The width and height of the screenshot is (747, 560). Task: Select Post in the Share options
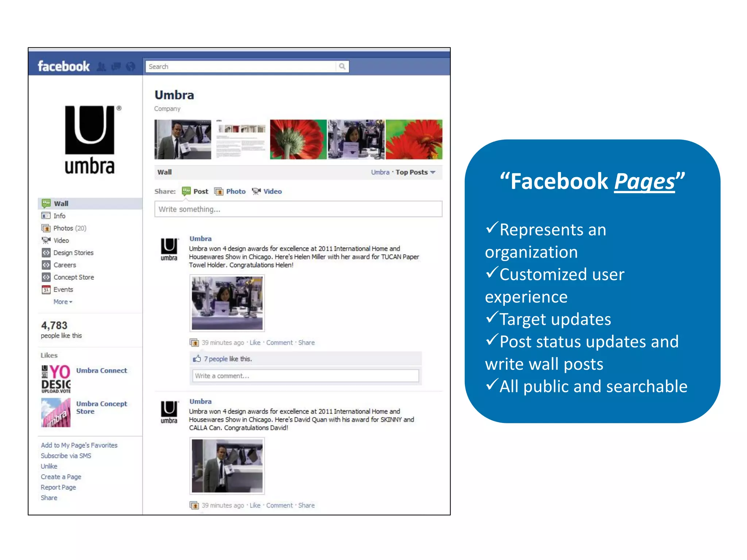(x=201, y=191)
